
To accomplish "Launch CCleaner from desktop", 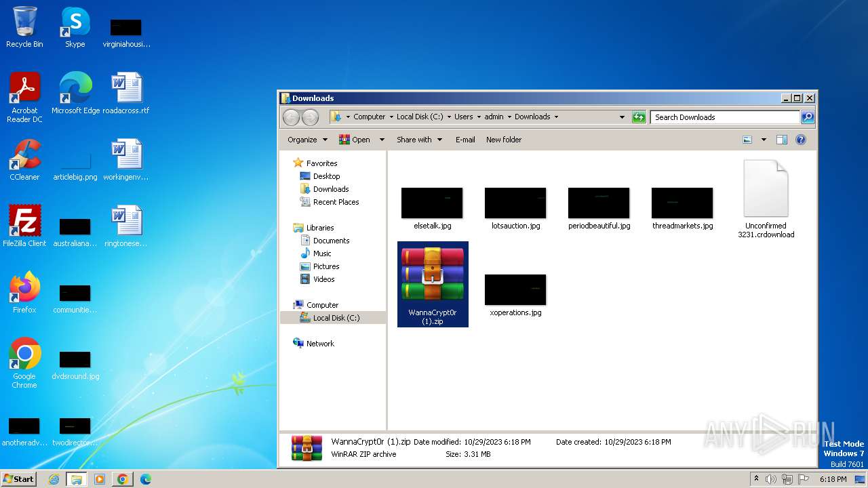I will [x=24, y=159].
